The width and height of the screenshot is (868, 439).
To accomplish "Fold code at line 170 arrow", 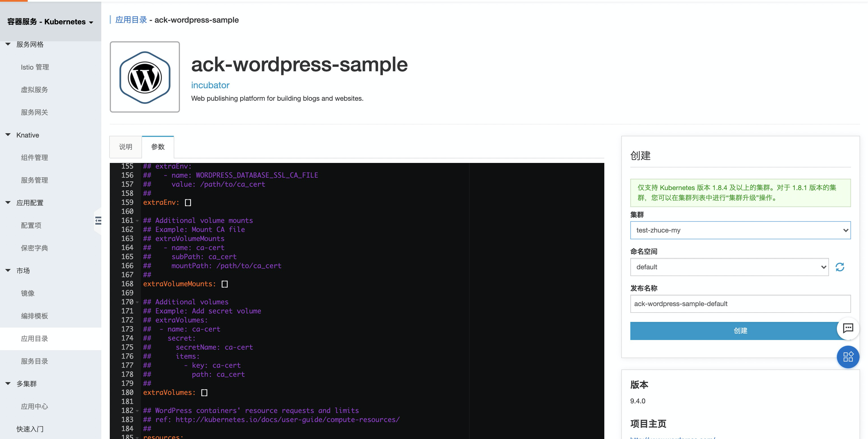I will (x=137, y=303).
